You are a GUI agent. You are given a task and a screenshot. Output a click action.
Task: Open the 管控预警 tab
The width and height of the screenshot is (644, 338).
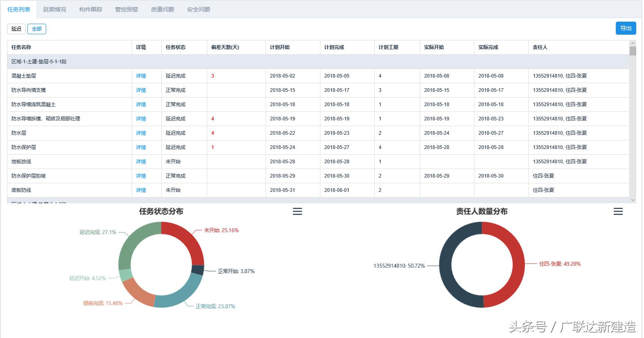click(127, 9)
